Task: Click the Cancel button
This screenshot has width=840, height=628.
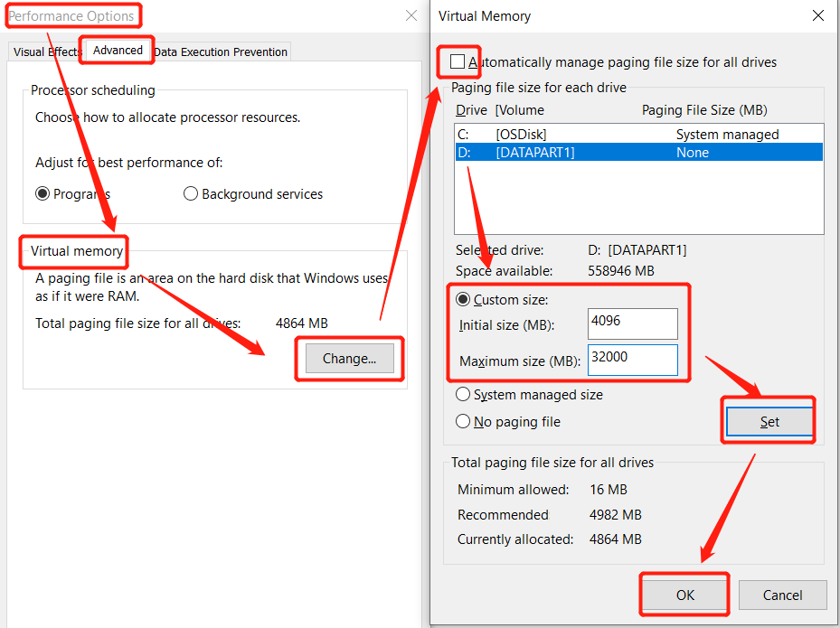Action: (x=782, y=595)
